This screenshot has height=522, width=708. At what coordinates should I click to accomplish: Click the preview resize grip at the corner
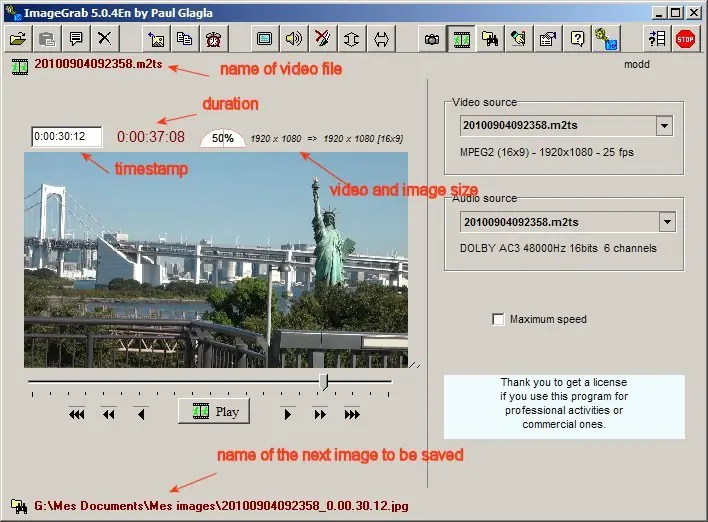pyautogui.click(x=415, y=365)
